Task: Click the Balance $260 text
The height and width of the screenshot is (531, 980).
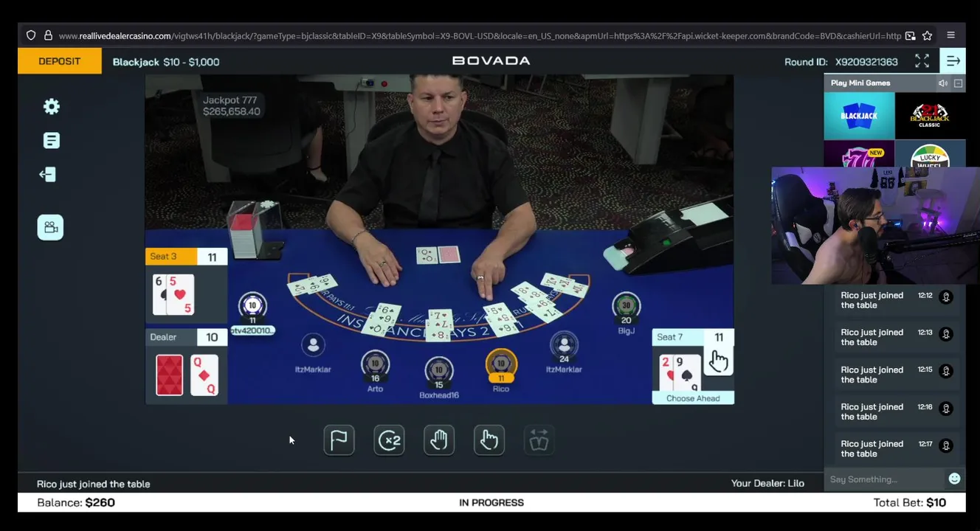Action: (x=76, y=503)
